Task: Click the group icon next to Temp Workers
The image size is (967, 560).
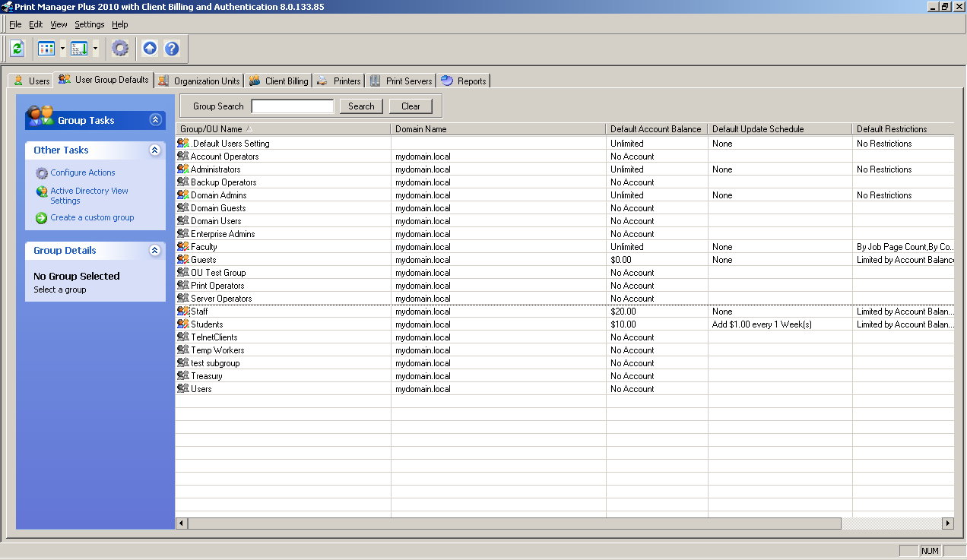Action: [x=183, y=350]
